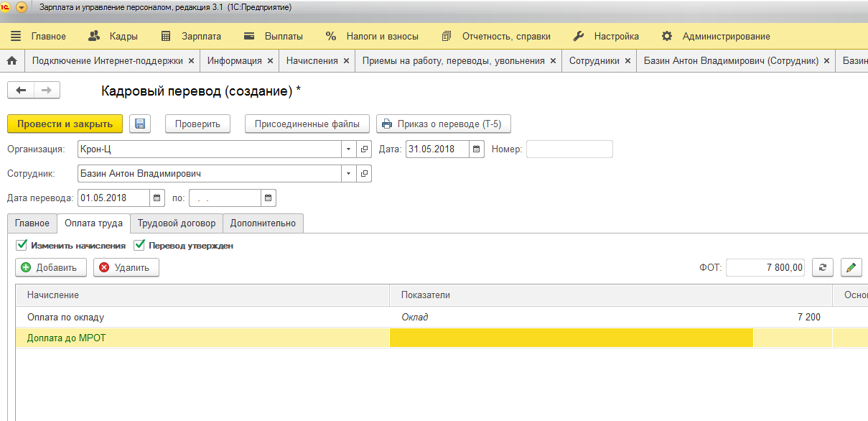Click the Номер input field
This screenshot has height=421, width=868.
click(569, 149)
